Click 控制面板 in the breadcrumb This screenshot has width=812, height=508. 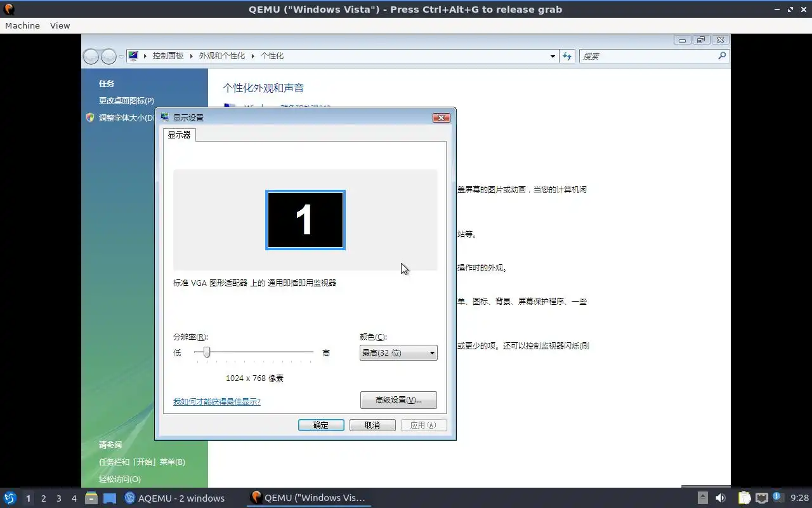(x=168, y=56)
